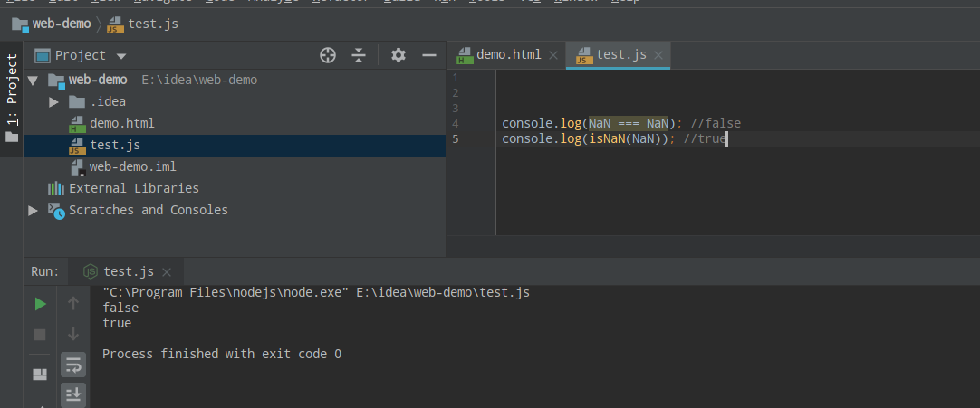Click the crosshair Select Opened File icon

coord(328,55)
